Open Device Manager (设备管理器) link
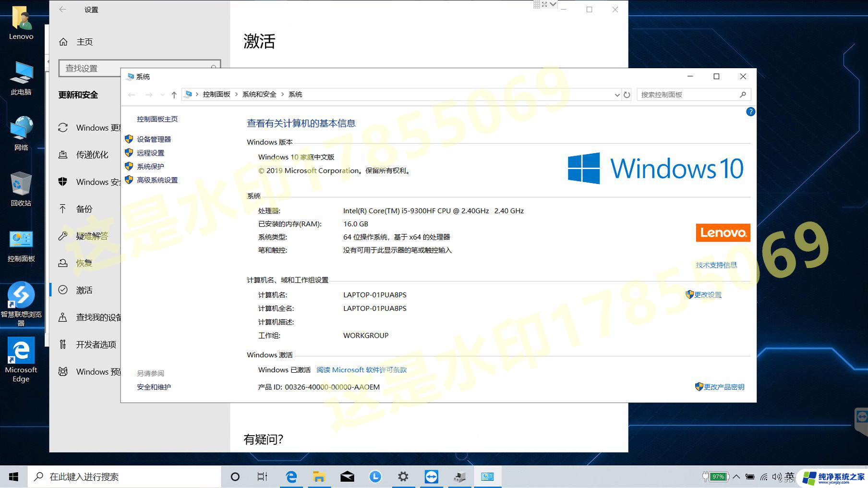868x488 pixels. [154, 139]
